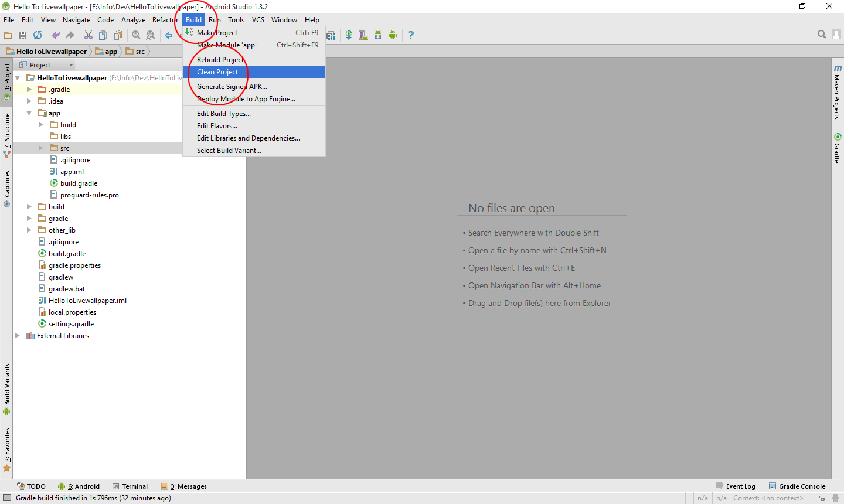844x504 pixels.
Task: Click the Paste toolbar icon
Action: (x=118, y=35)
